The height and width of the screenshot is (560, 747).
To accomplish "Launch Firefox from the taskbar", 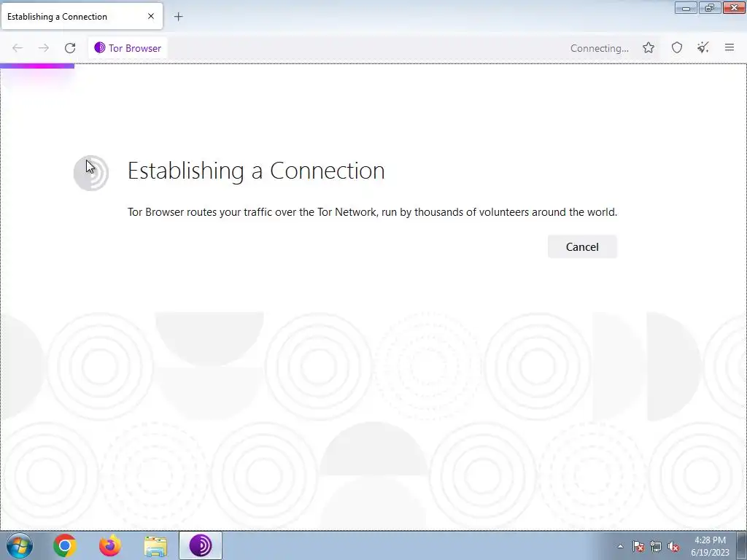I will tap(110, 545).
